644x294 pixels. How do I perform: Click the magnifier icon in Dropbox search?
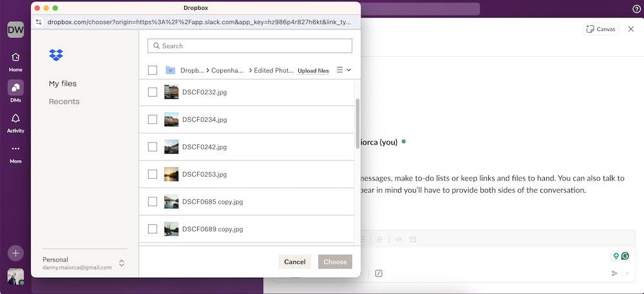pyautogui.click(x=156, y=46)
